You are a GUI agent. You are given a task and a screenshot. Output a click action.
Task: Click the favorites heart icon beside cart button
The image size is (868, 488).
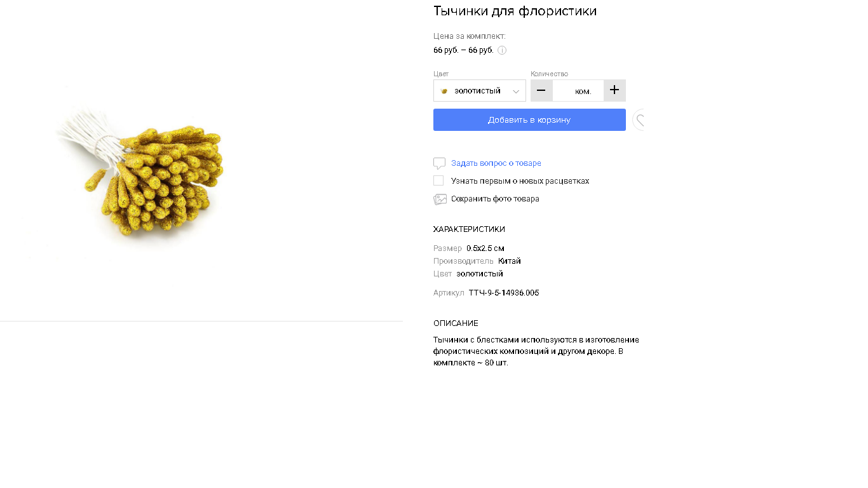[639, 120]
